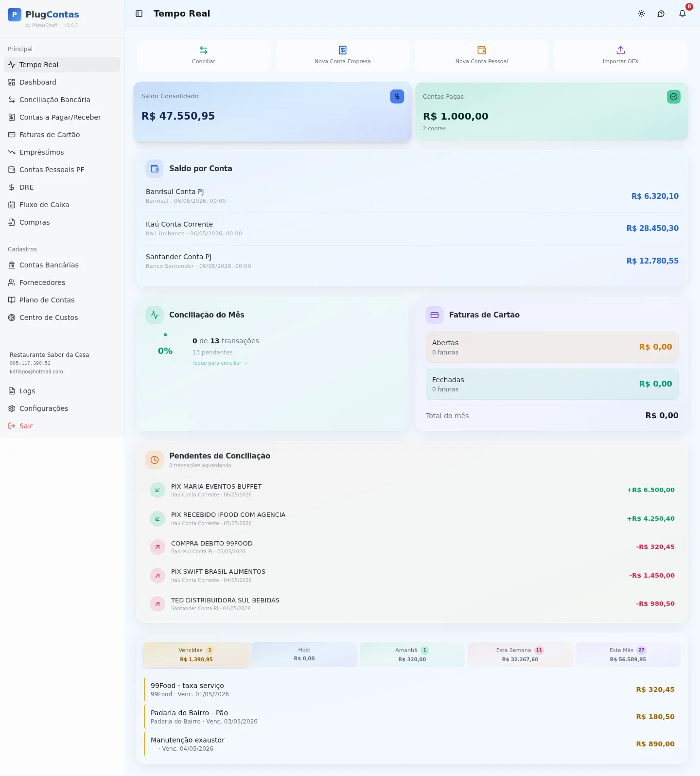Open Compras in the sidebar

(x=62, y=222)
